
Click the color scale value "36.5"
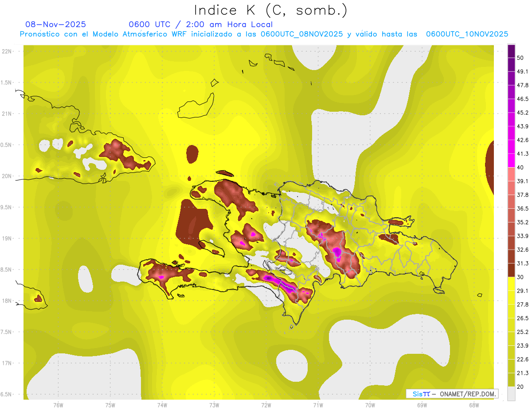523,208
